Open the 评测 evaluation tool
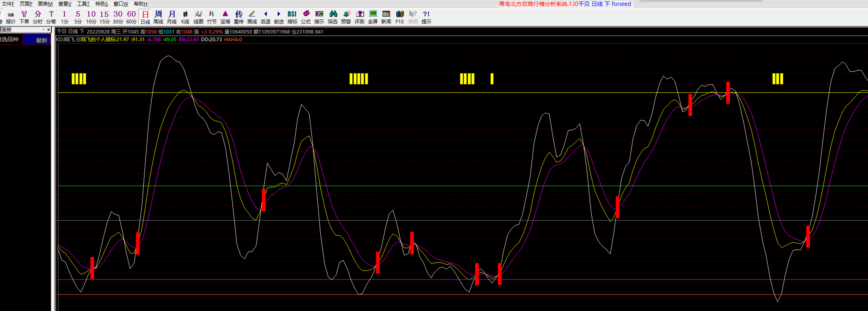This screenshot has width=868, height=311. pyautogui.click(x=360, y=18)
